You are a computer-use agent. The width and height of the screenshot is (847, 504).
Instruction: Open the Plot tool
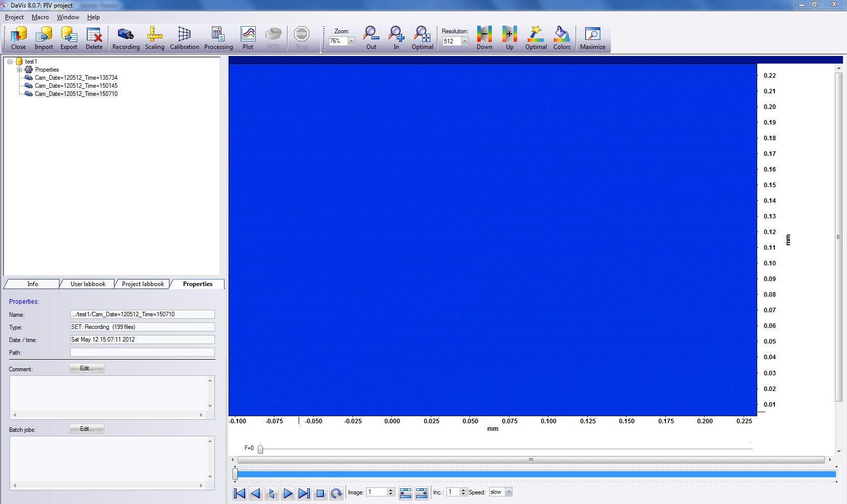(x=248, y=38)
